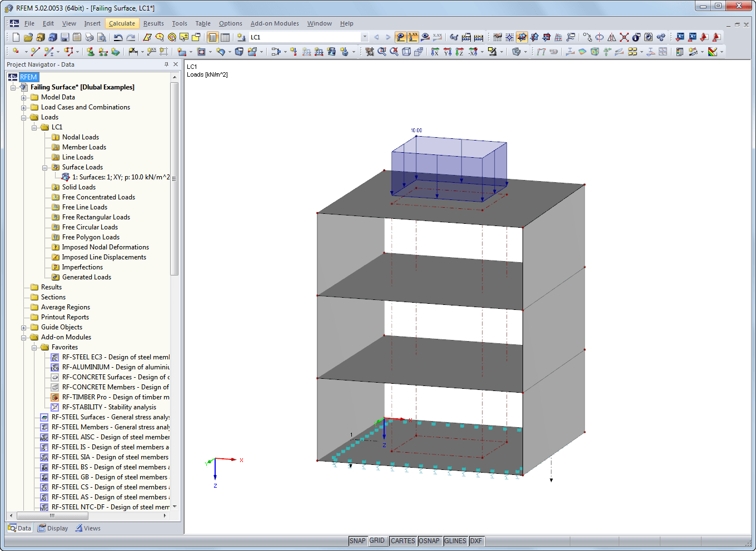The width and height of the screenshot is (756, 551).
Task: Toggle OSNAP in the status bar
Action: coord(429,540)
